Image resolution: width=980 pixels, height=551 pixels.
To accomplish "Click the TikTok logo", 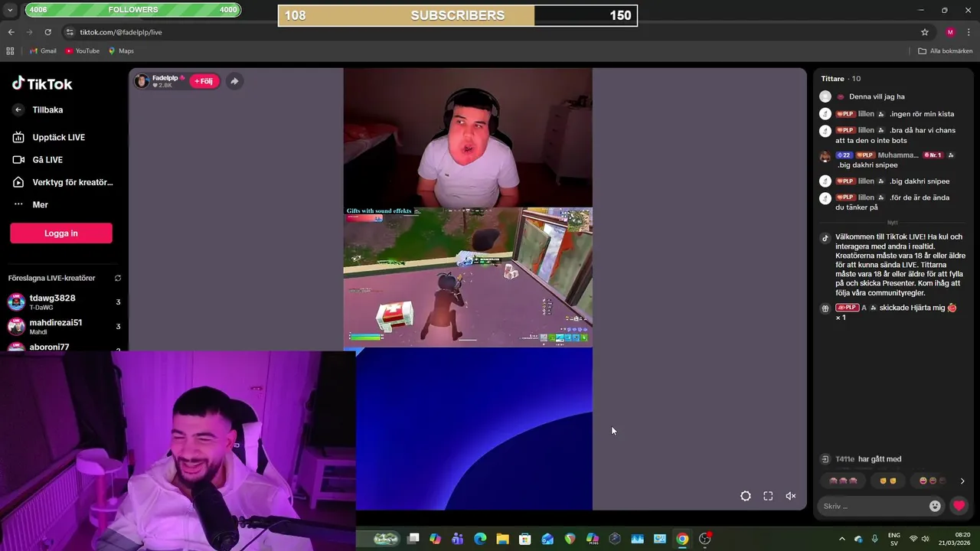I will click(x=42, y=83).
